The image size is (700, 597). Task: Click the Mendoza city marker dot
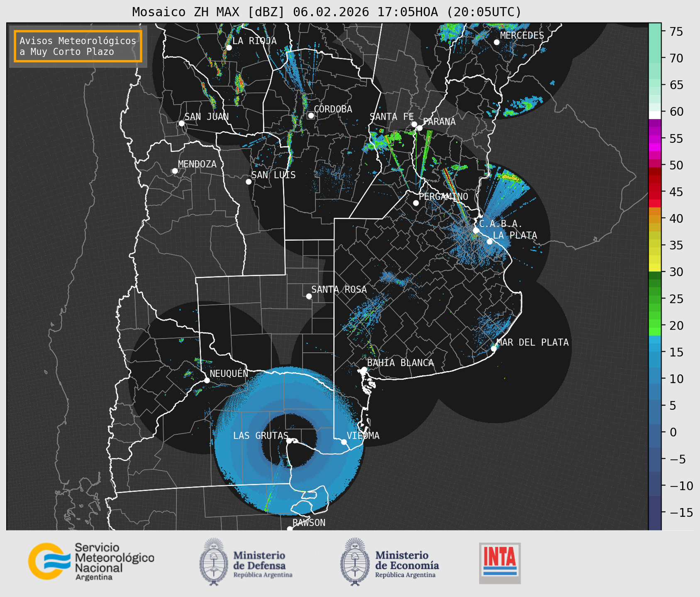(x=175, y=171)
